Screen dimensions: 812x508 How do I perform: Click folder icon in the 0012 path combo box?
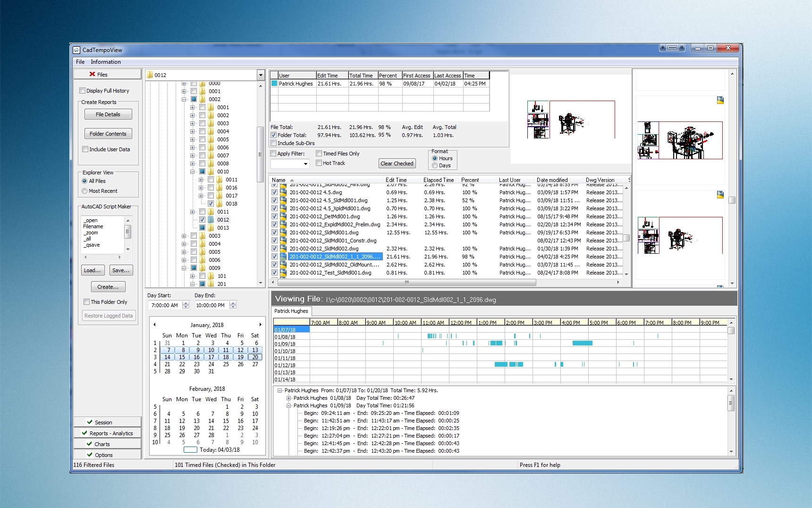[150, 75]
